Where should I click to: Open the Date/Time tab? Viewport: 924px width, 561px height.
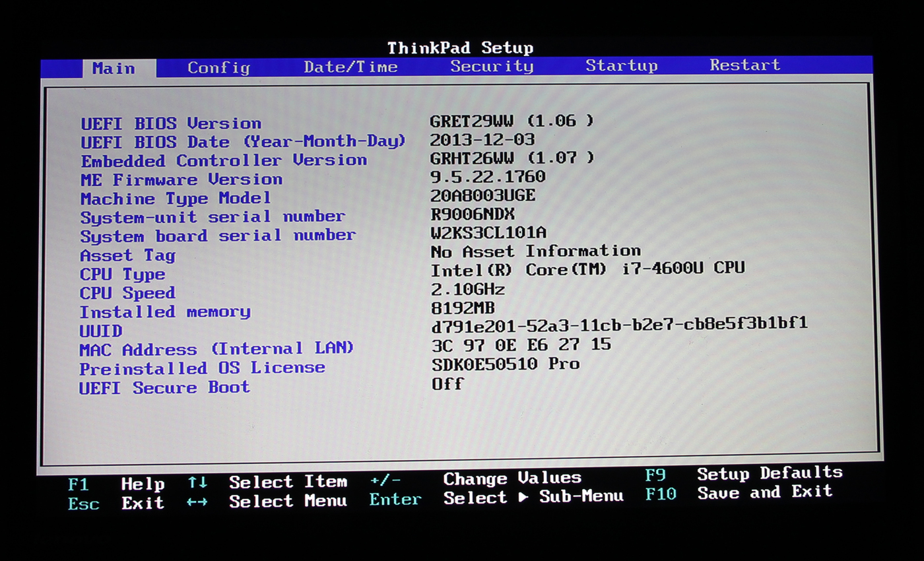tap(350, 67)
